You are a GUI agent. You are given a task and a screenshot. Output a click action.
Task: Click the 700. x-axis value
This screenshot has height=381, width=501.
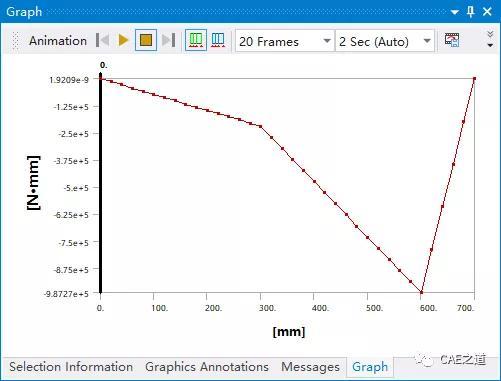click(465, 308)
